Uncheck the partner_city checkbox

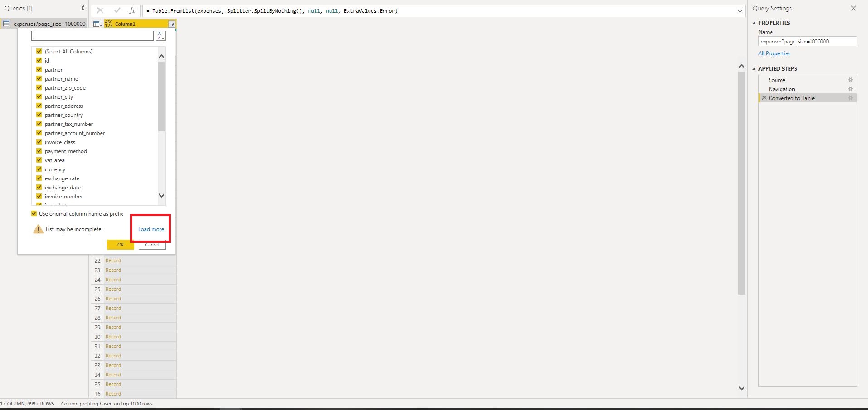tap(39, 96)
